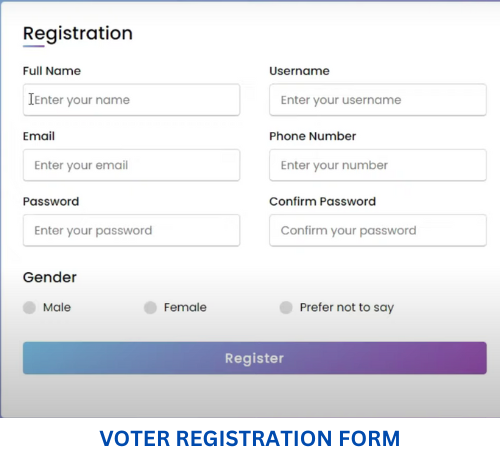This screenshot has height=463, width=500.
Task: Click the 'Prefer not to say' label text
Action: click(x=347, y=308)
